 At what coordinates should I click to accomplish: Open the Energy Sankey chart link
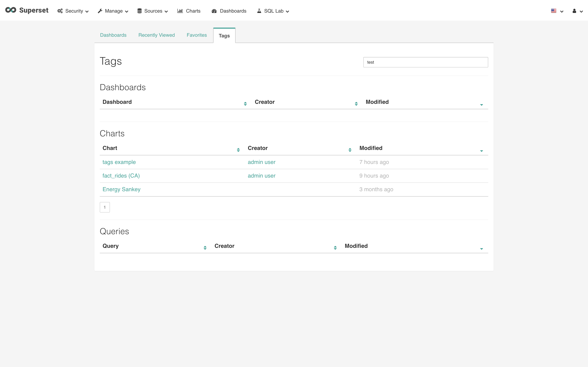click(121, 189)
